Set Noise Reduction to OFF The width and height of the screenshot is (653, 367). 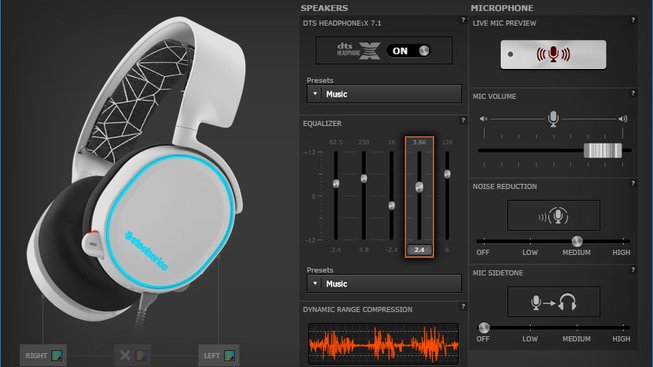[x=483, y=252]
